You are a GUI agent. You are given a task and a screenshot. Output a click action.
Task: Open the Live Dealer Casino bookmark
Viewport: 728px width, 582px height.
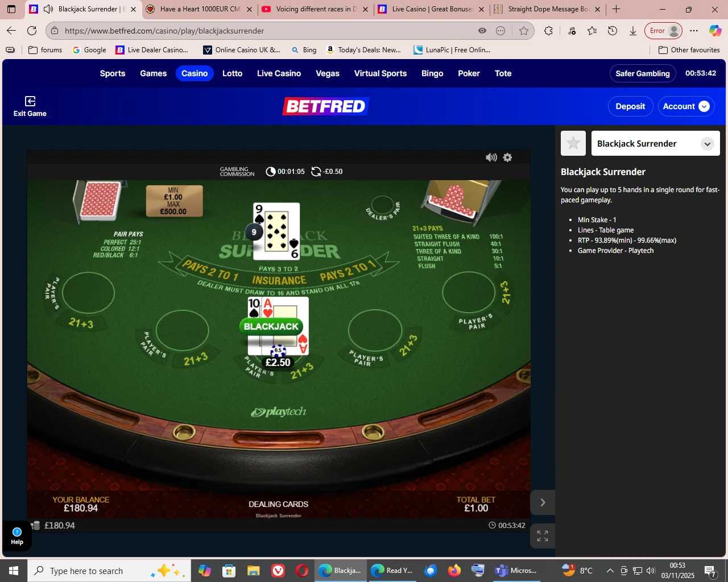coord(152,50)
